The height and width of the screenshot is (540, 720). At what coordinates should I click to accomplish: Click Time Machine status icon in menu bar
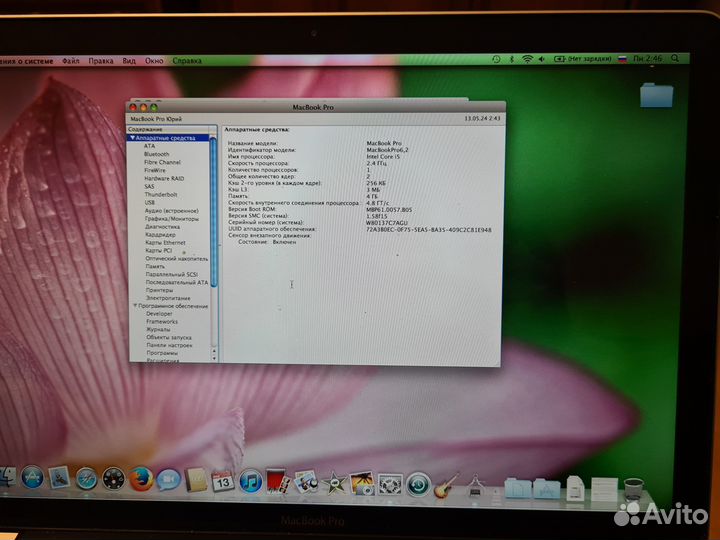[x=496, y=59]
